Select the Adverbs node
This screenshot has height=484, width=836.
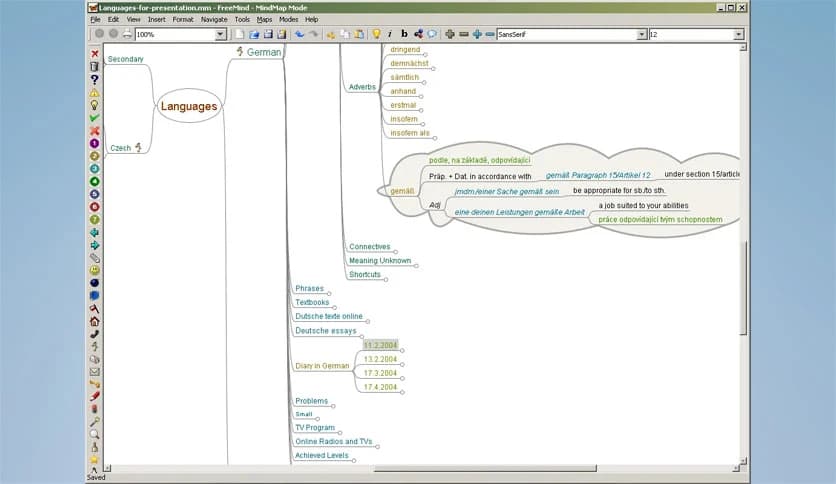point(362,87)
